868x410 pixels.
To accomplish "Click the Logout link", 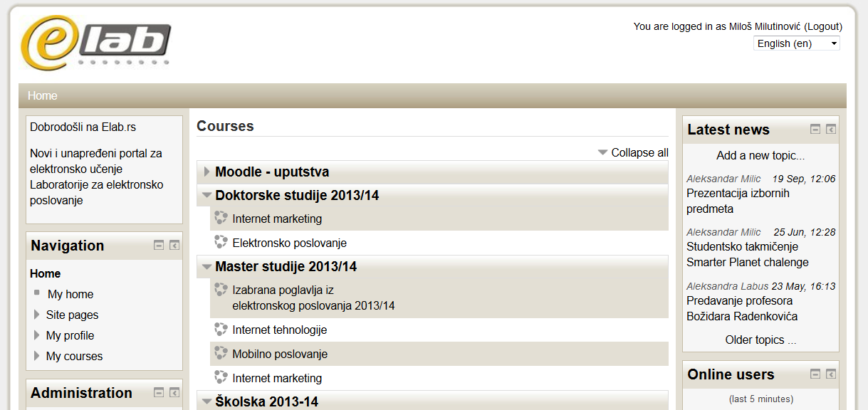I will [823, 26].
